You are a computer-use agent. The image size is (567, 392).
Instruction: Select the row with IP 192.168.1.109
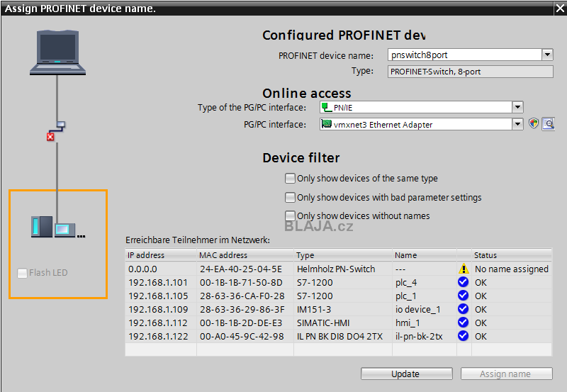point(339,309)
